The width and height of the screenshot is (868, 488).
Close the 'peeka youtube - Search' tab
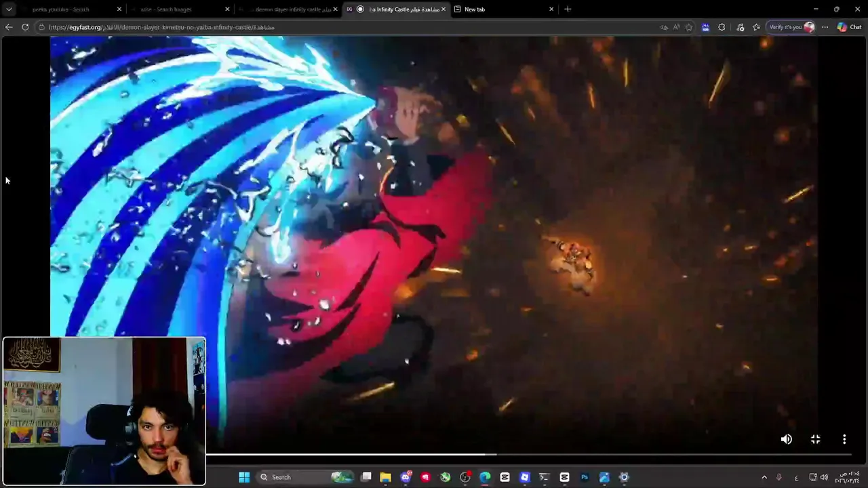pos(119,9)
